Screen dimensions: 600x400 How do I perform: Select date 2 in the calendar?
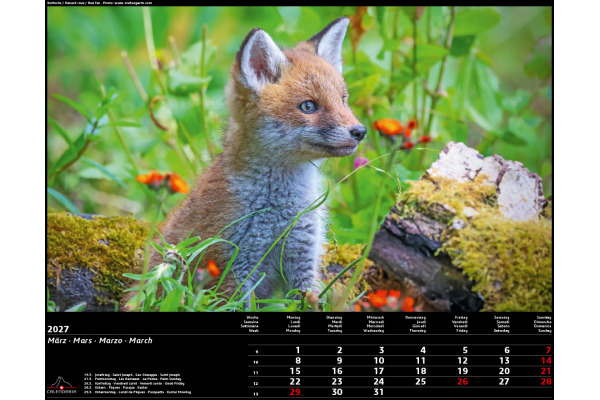339,350
